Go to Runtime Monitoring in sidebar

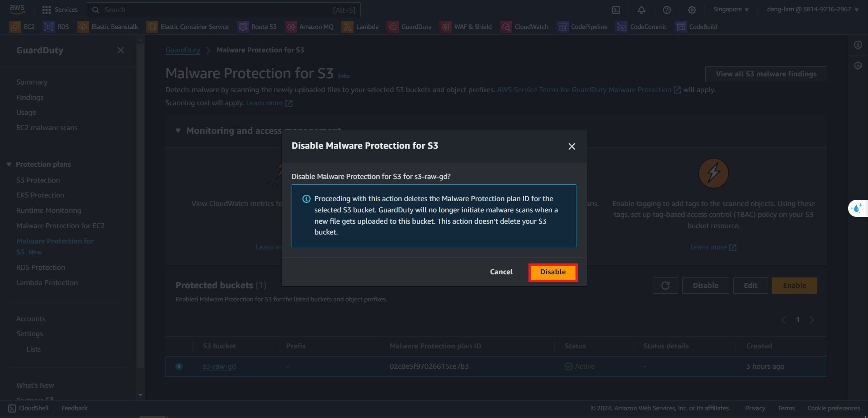pyautogui.click(x=49, y=211)
